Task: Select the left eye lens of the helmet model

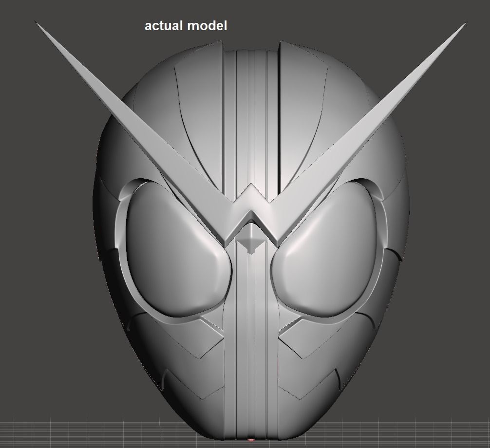Action: point(179,250)
